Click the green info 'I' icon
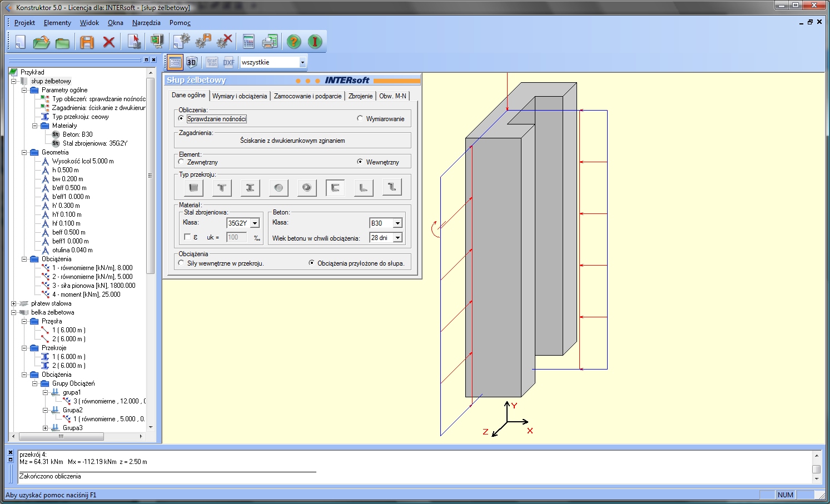This screenshot has width=830, height=504. [x=315, y=42]
